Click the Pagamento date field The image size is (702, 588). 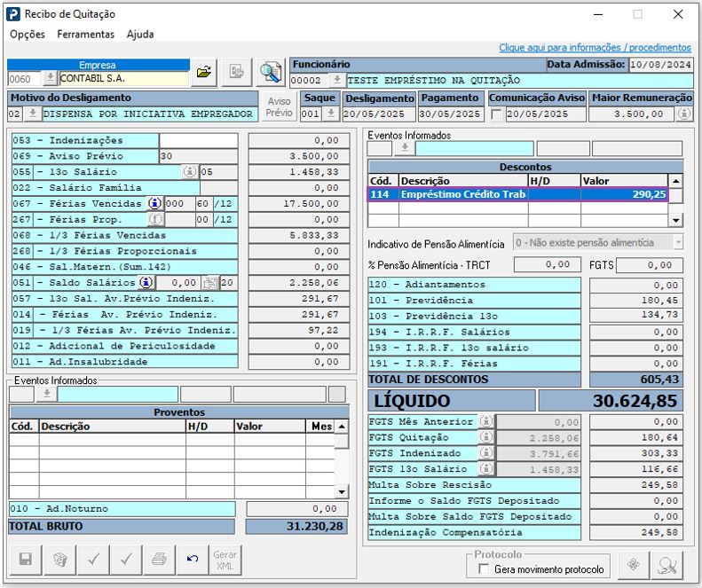pyautogui.click(x=451, y=114)
